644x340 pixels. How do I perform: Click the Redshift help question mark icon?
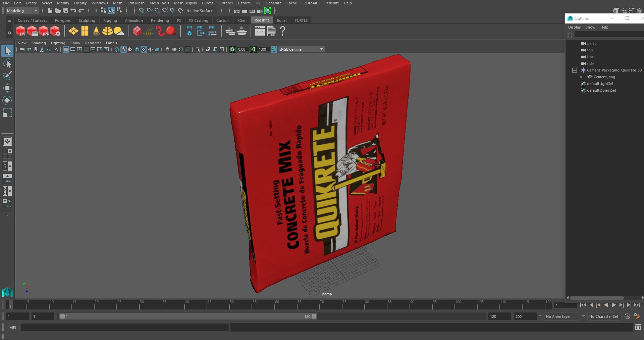(x=282, y=31)
